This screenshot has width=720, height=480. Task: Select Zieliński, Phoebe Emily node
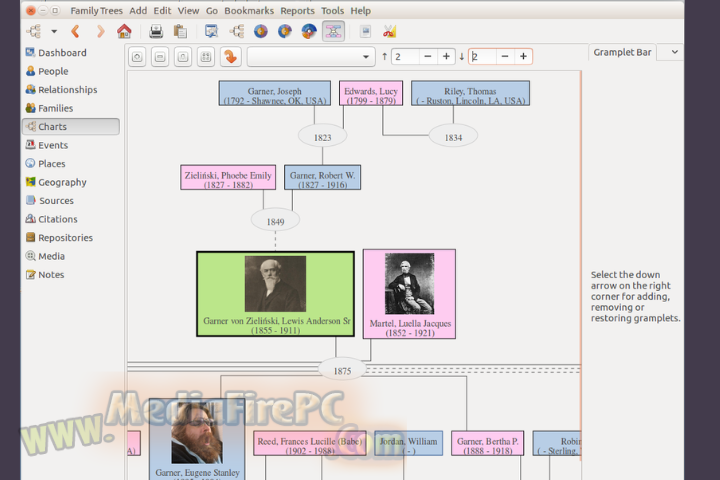(228, 177)
